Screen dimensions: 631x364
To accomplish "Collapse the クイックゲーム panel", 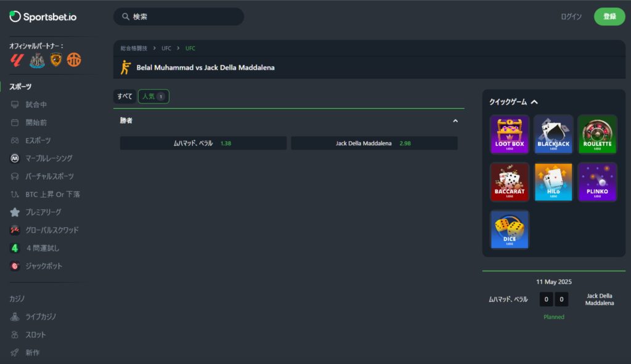I will click(x=534, y=102).
